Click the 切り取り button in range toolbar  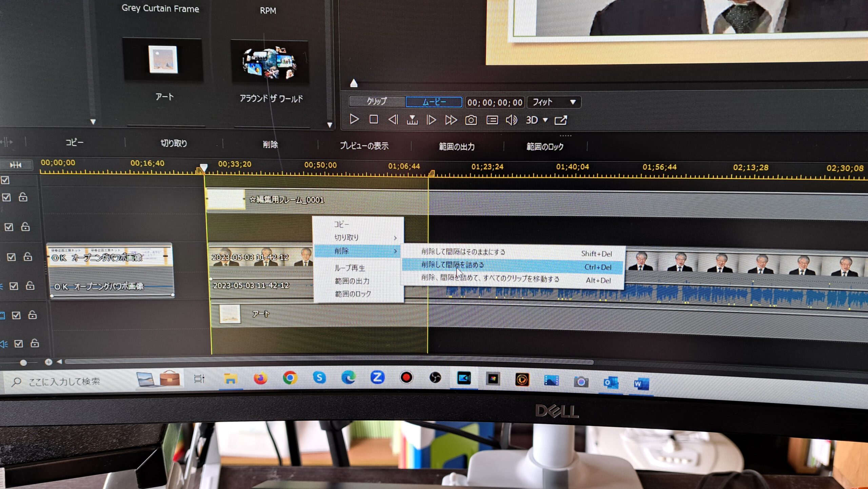point(174,143)
